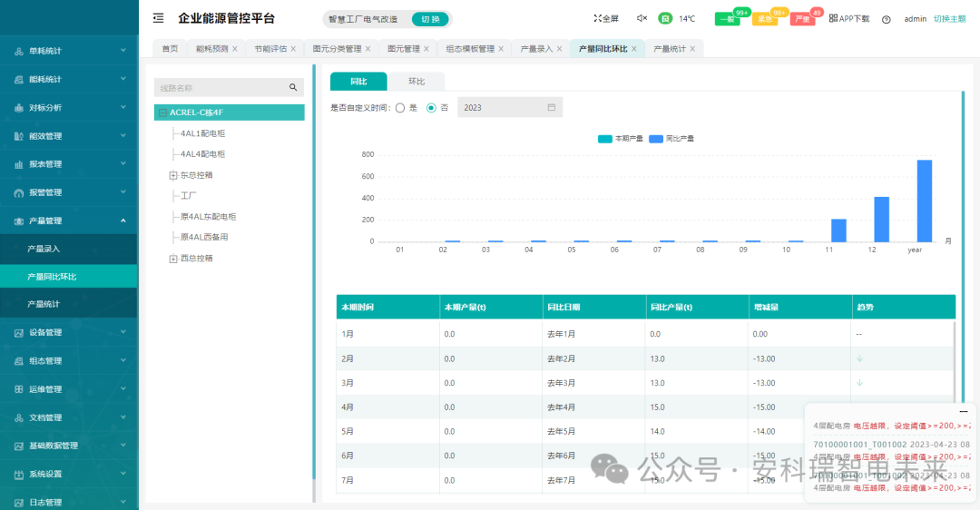
Task: Click the 能效管理 sidebar icon
Action: point(19,135)
